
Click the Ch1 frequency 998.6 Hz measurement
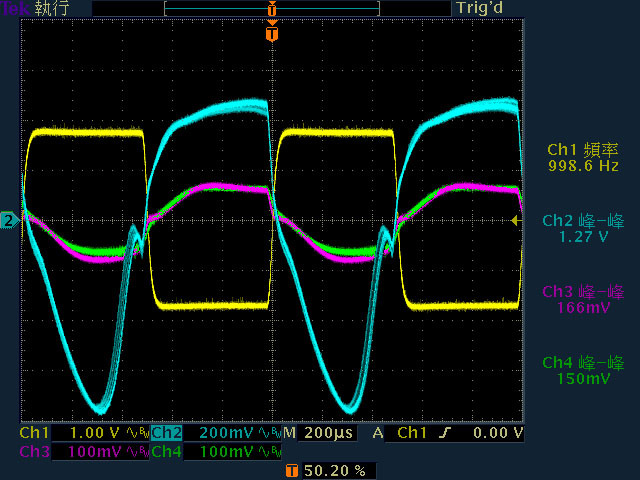pyautogui.click(x=583, y=158)
